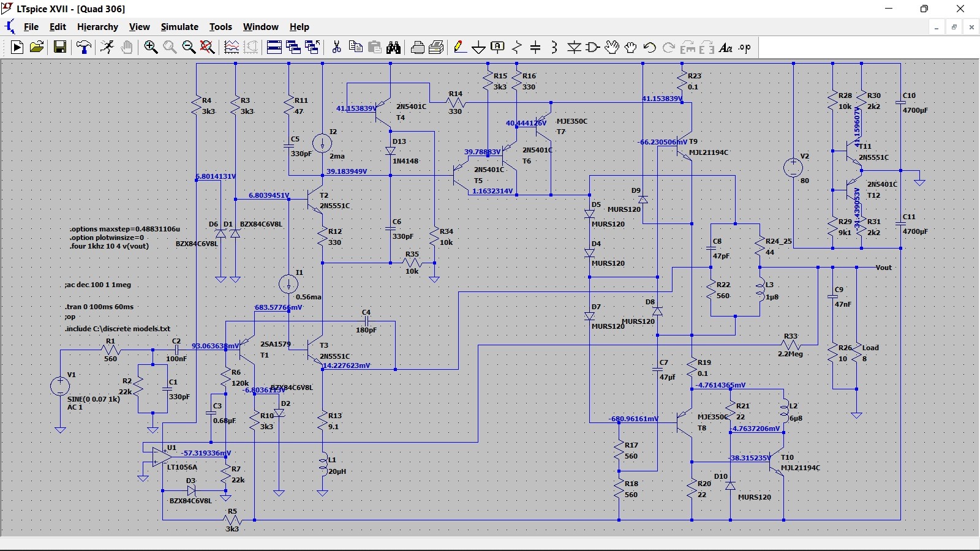Cascade windows using toolbar icon
Screen dimensions: 980x551
tap(293, 47)
